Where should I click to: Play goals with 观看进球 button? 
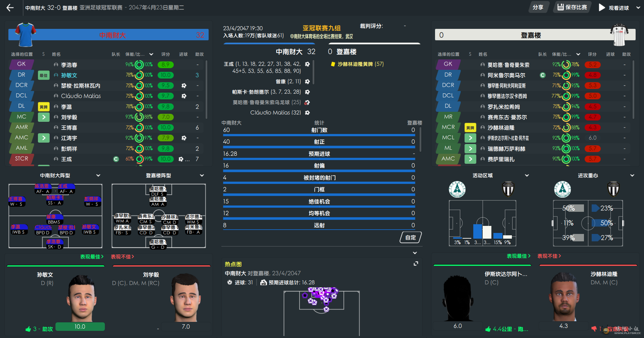coord(614,7)
